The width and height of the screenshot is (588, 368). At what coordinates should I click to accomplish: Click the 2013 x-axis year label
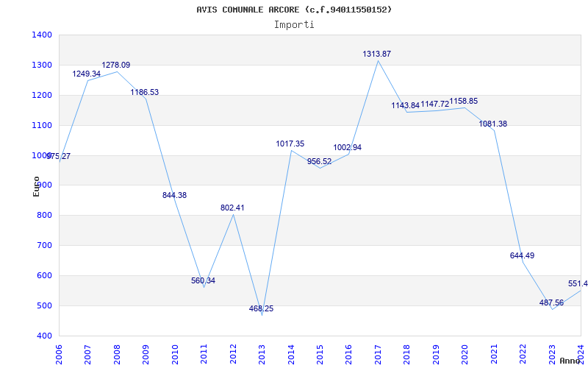[x=262, y=355]
